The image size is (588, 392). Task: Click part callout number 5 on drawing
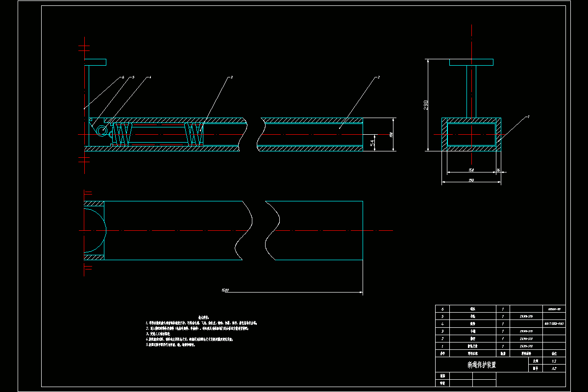coord(133,77)
